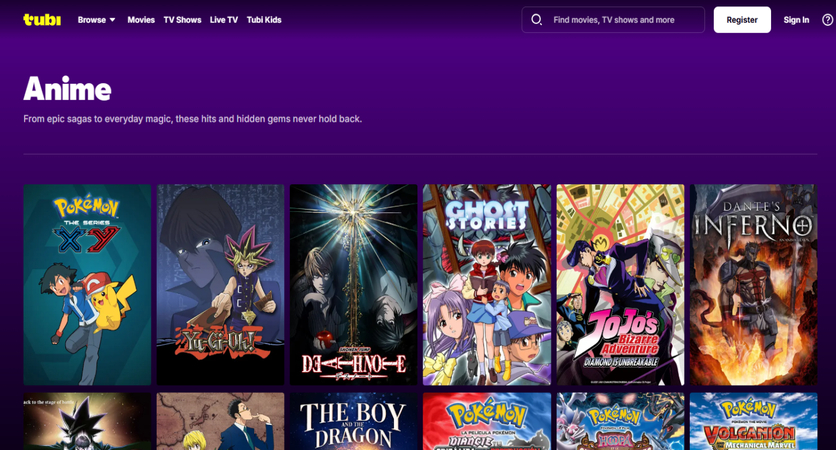
Task: Open Pokémon Volcanion Mechanical Marvel poster
Action: click(754, 421)
